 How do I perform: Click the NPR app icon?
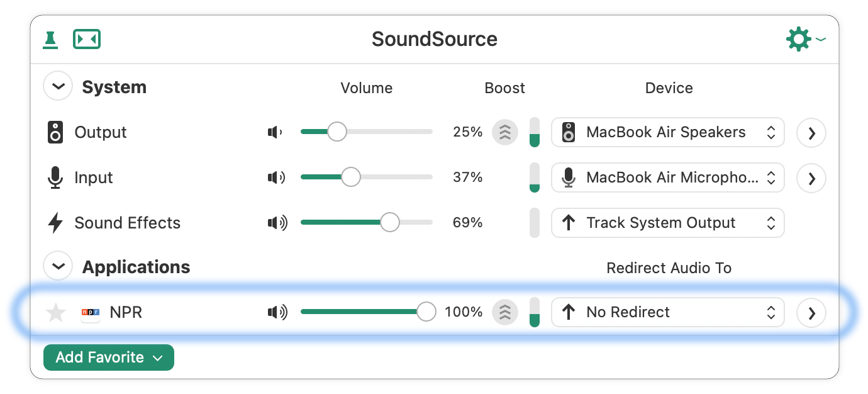pyautogui.click(x=91, y=312)
